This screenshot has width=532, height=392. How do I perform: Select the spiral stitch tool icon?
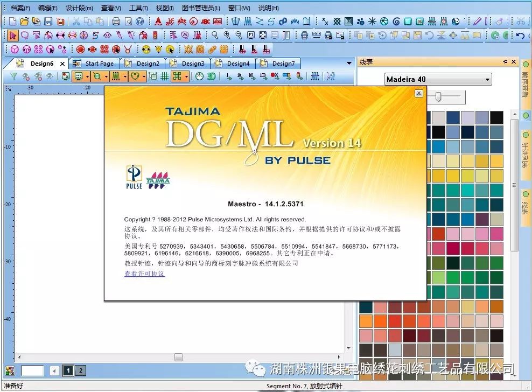click(x=396, y=22)
